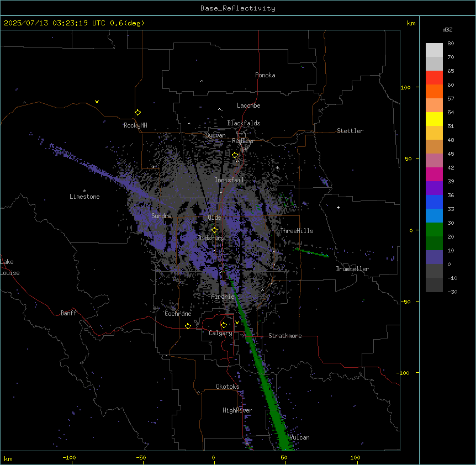
Task: Click the Banff town label
Action: click(68, 313)
